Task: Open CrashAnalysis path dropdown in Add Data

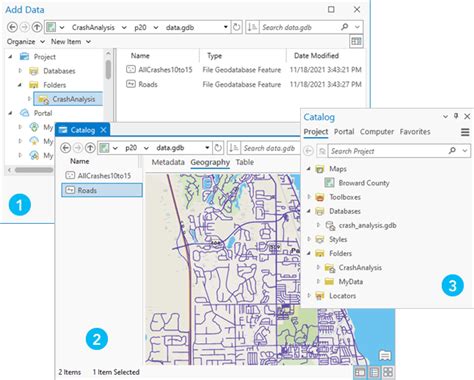Action: (x=124, y=27)
